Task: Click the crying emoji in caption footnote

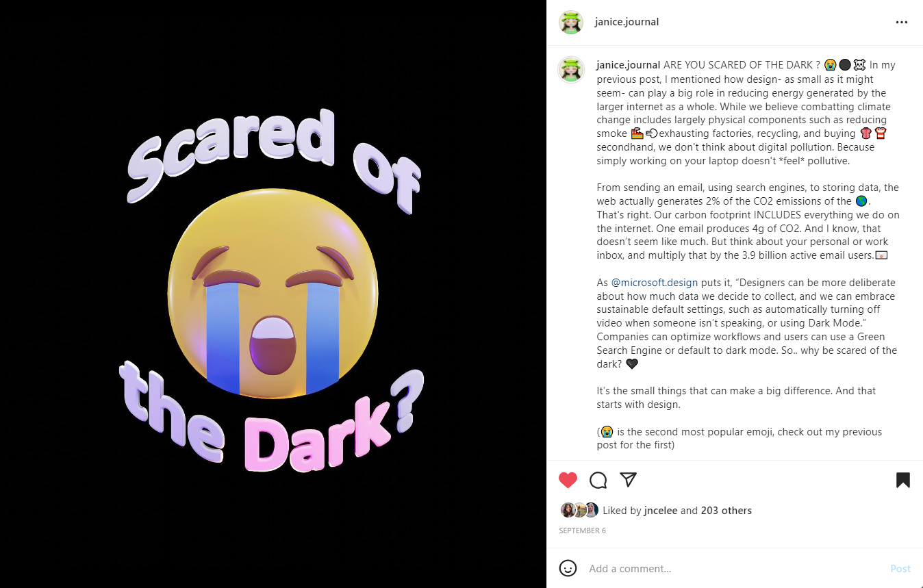Action: point(606,432)
